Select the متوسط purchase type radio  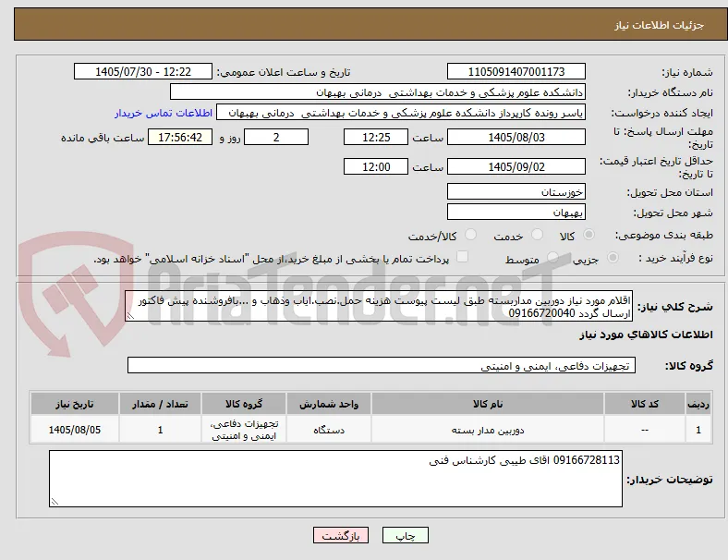pyautogui.click(x=552, y=257)
